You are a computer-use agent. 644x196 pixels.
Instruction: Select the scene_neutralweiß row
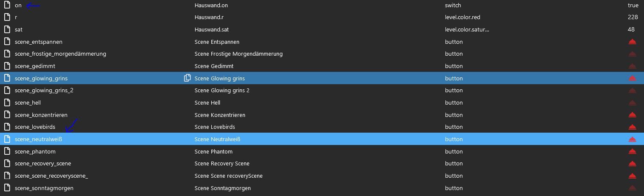[x=38, y=139]
